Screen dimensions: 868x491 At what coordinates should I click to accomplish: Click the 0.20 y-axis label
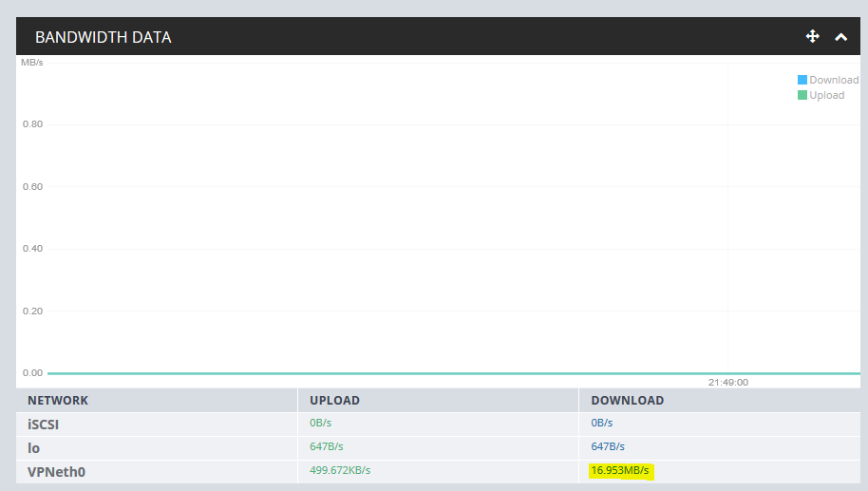coord(32,312)
